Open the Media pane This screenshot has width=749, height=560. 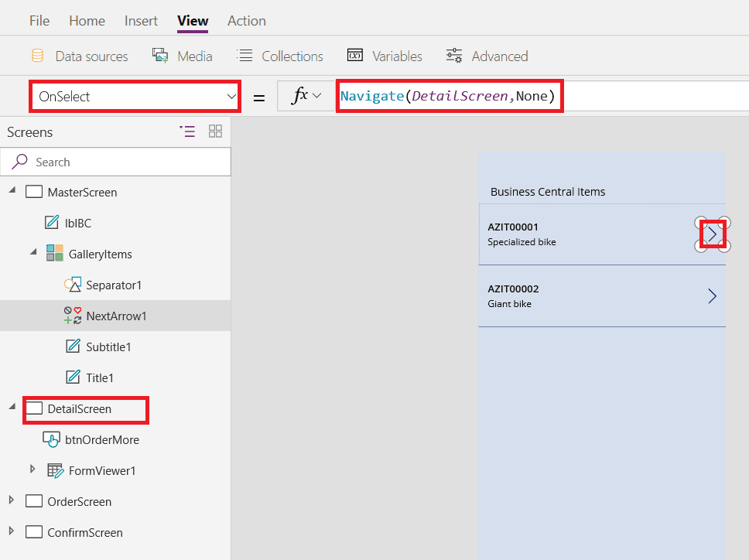tap(182, 56)
